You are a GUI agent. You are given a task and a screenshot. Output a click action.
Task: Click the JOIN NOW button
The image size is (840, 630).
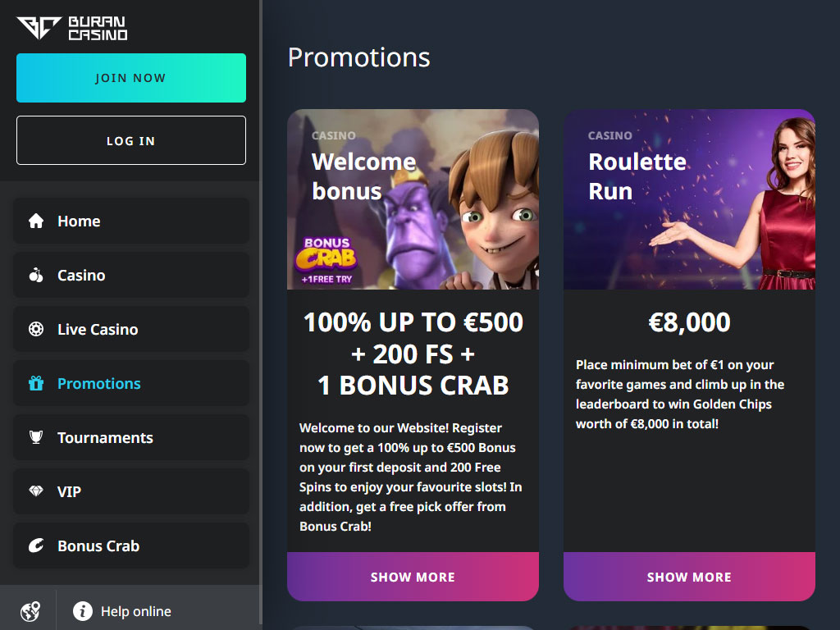tap(131, 78)
